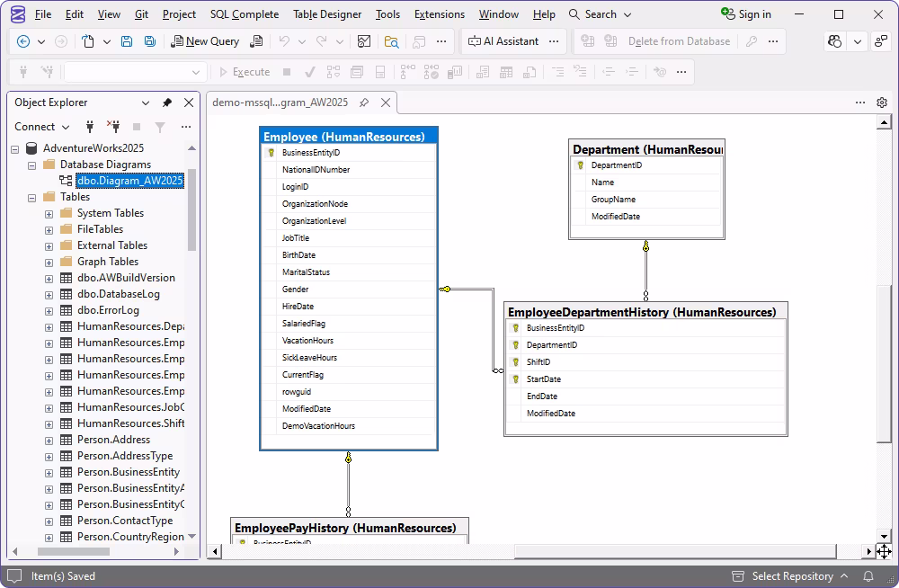The image size is (899, 588).
Task: Select ShiftID row in EmployeeDepartmentHistory
Action: [x=645, y=362]
